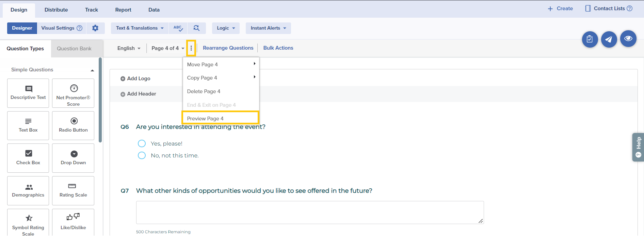Switch to the Distribute tab
The image size is (644, 238).
(x=56, y=10)
